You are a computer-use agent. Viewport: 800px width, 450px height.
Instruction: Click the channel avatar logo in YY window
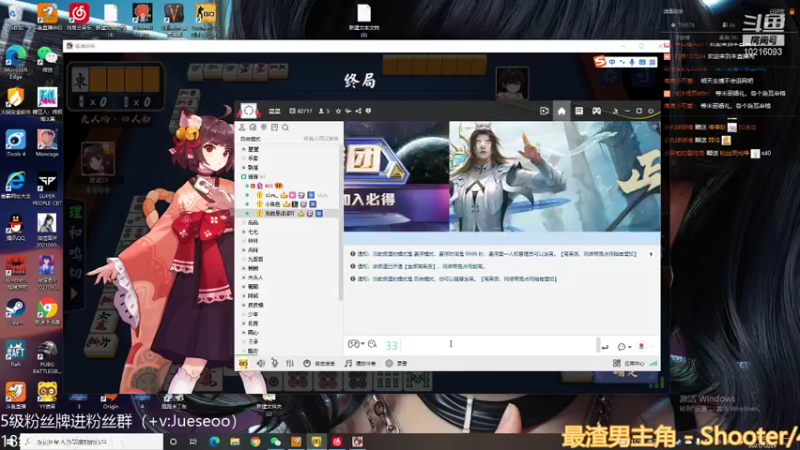click(x=248, y=111)
